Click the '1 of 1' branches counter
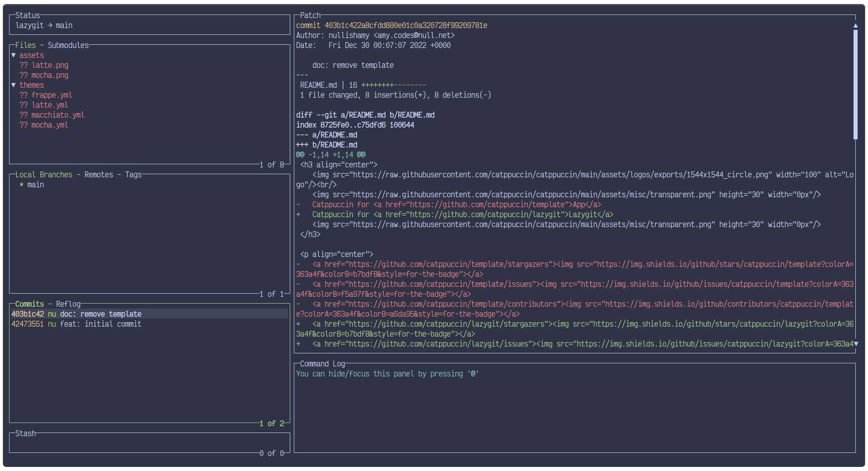The width and height of the screenshot is (868, 471). 272,294
